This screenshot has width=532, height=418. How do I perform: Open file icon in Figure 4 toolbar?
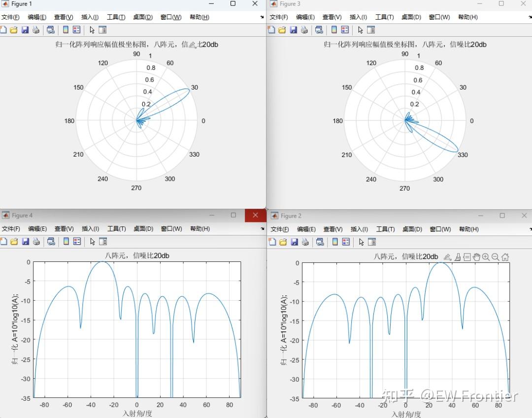pyautogui.click(x=14, y=241)
